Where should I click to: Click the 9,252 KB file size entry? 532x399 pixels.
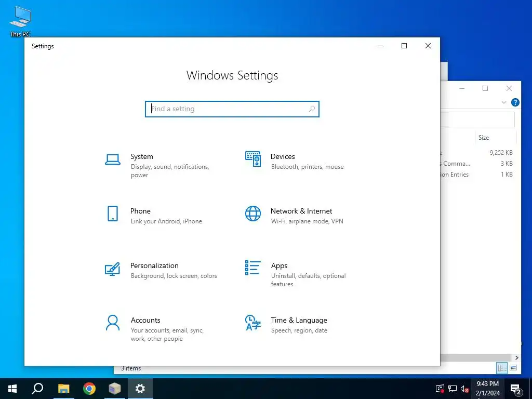[x=501, y=153]
